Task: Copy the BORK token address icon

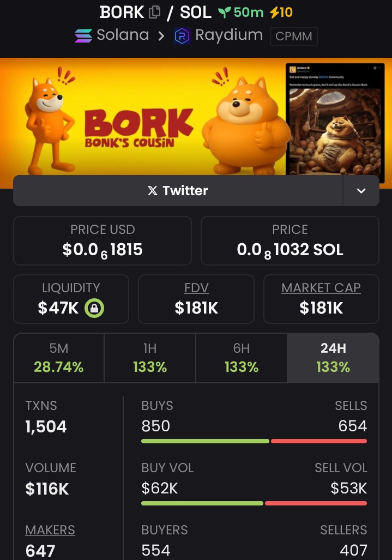Action: click(x=154, y=12)
